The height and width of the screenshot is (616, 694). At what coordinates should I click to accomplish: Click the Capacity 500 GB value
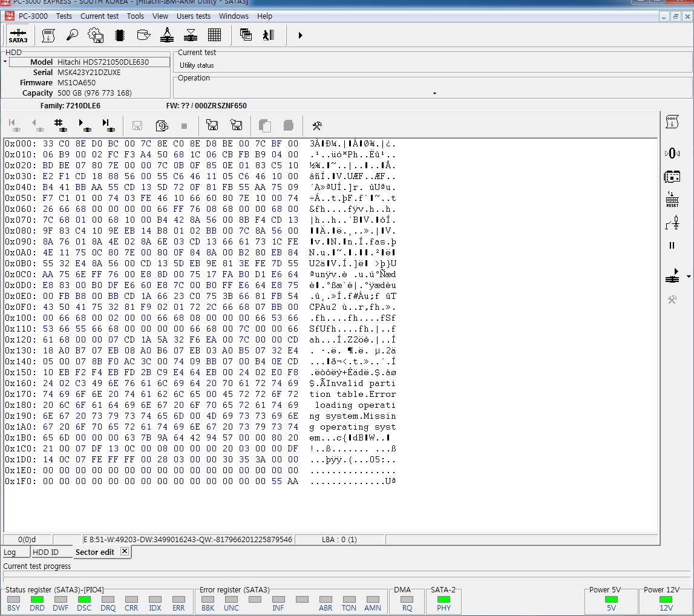pos(94,93)
